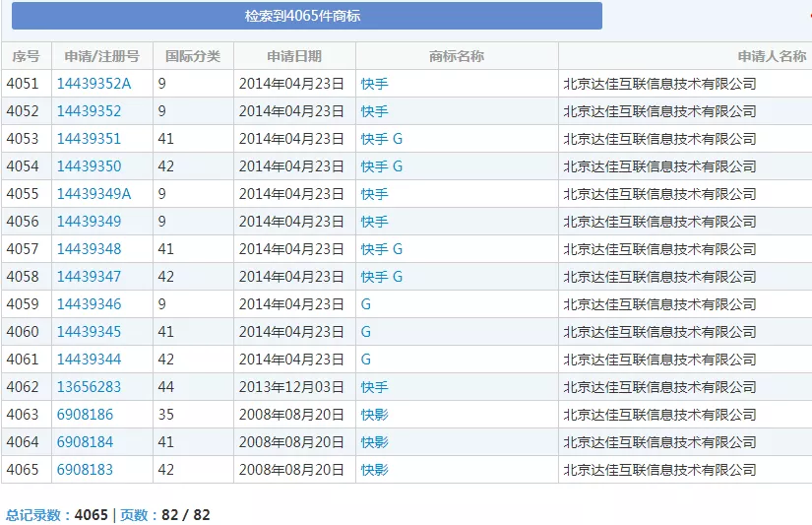Select date 2013年12月03日 in row 4062

[291, 387]
